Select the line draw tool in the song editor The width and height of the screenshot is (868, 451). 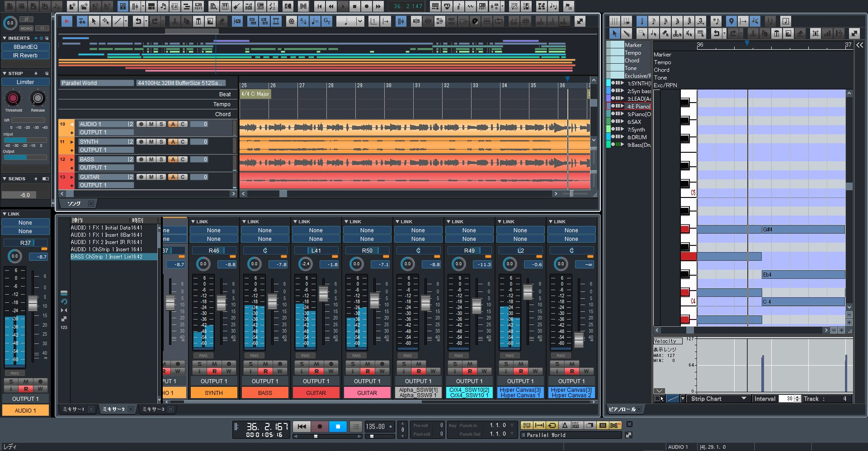[118, 21]
